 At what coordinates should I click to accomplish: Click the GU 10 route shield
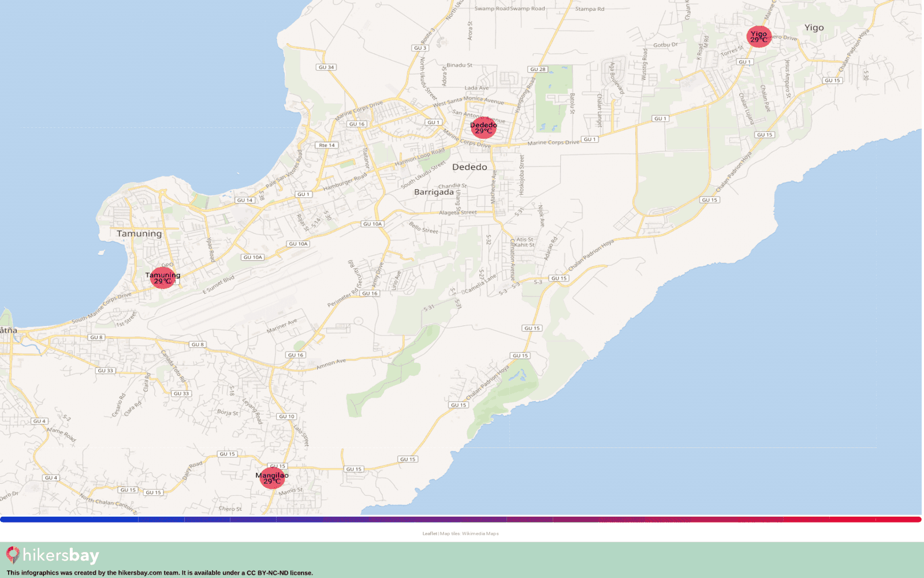[x=287, y=416]
